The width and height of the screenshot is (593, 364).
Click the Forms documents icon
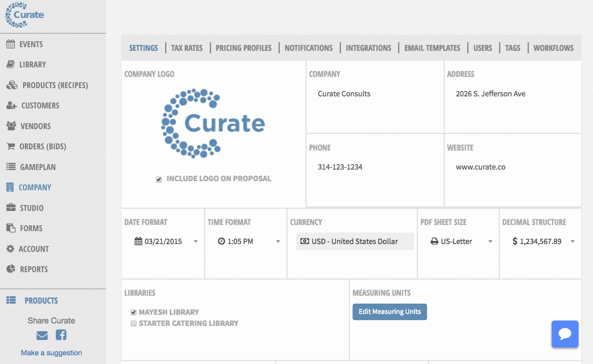(11, 228)
